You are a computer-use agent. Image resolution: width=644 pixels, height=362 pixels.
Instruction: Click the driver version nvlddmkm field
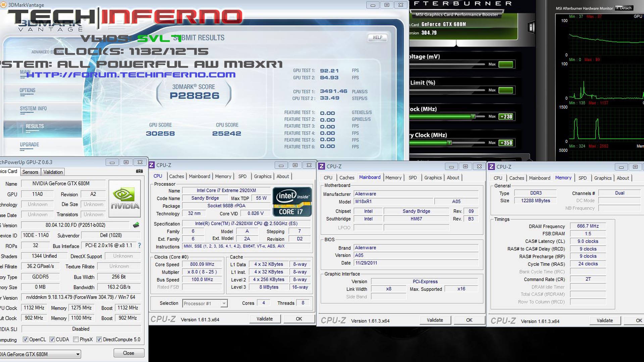coord(81,297)
